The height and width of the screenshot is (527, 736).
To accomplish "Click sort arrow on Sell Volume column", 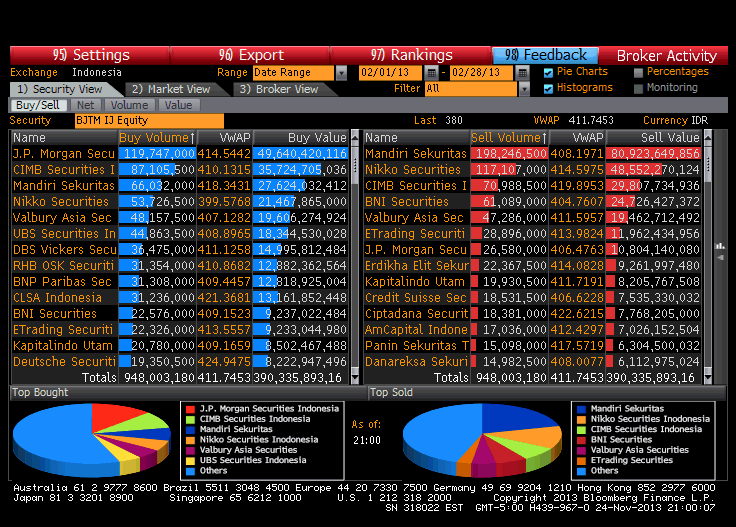I will coord(543,138).
